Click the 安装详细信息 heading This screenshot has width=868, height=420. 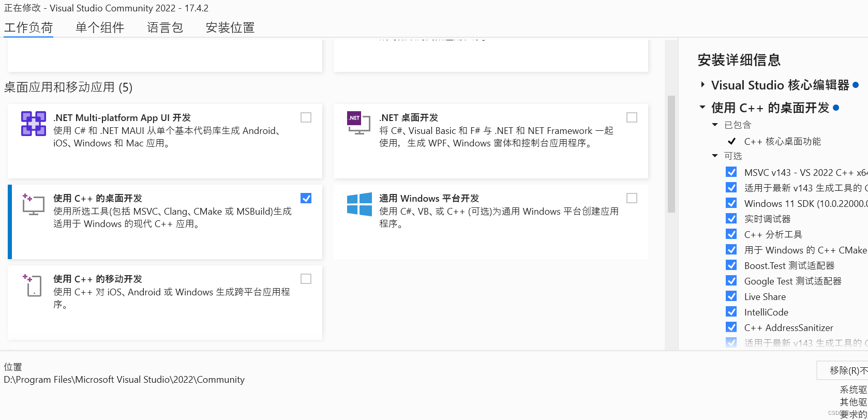tap(739, 60)
